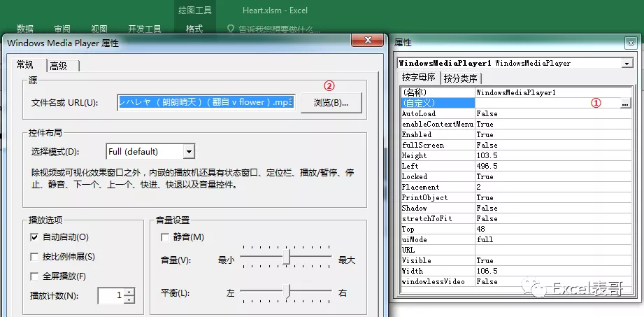
Task: Open the WindowsMediaPlayer1 object dropdown
Action: click(x=627, y=63)
